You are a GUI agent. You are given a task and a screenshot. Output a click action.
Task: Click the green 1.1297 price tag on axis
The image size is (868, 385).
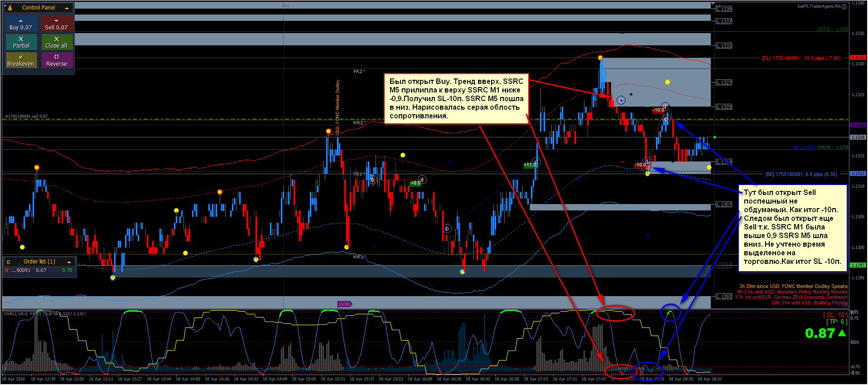(858, 265)
